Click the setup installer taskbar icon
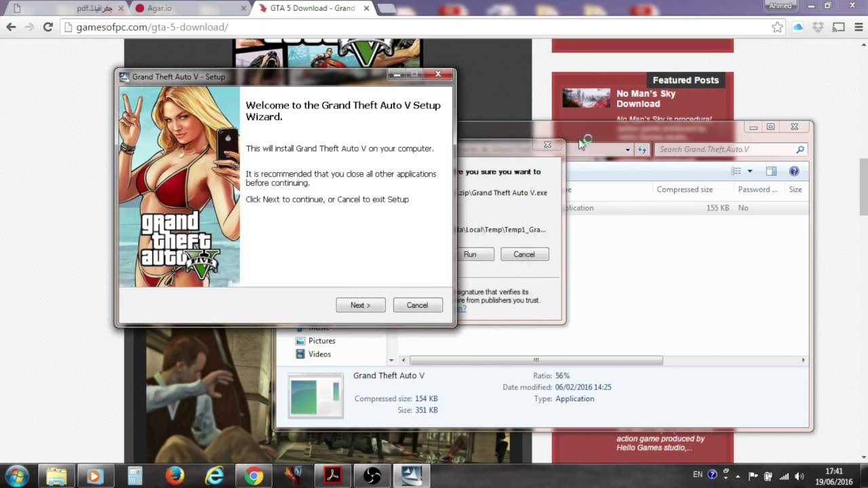The width and height of the screenshot is (868, 488). tap(412, 476)
